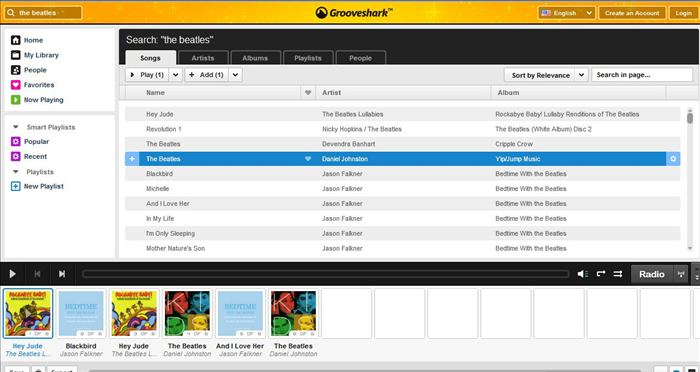The height and width of the screenshot is (372, 700).
Task: Select the And I Love Her queue thumbnail
Action: pyautogui.click(x=240, y=313)
